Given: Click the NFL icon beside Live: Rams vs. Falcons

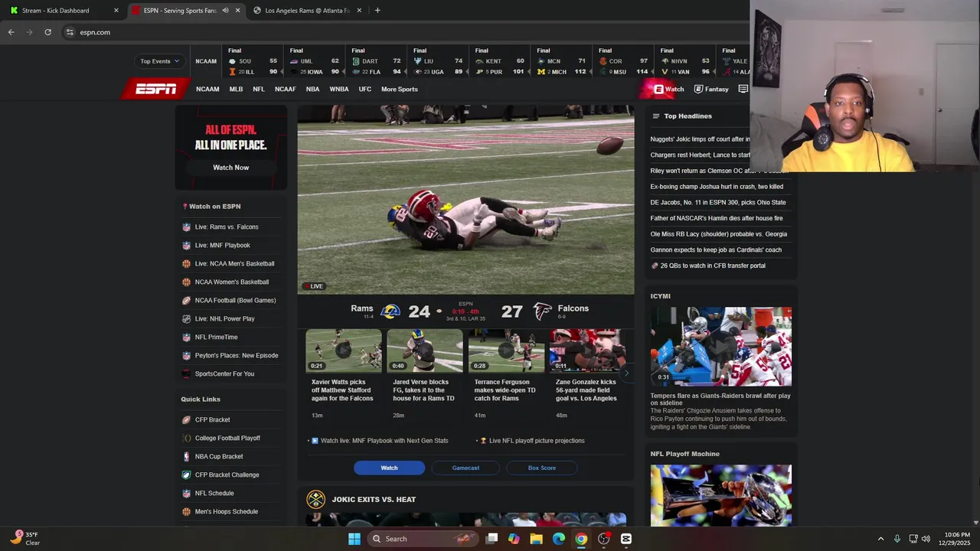Looking at the screenshot, I should click(x=186, y=227).
